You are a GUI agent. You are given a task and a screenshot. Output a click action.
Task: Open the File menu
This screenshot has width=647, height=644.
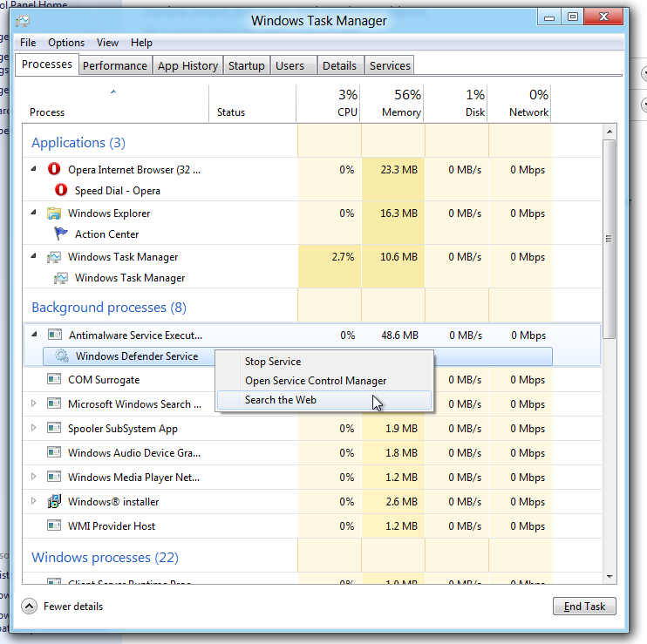[x=28, y=43]
